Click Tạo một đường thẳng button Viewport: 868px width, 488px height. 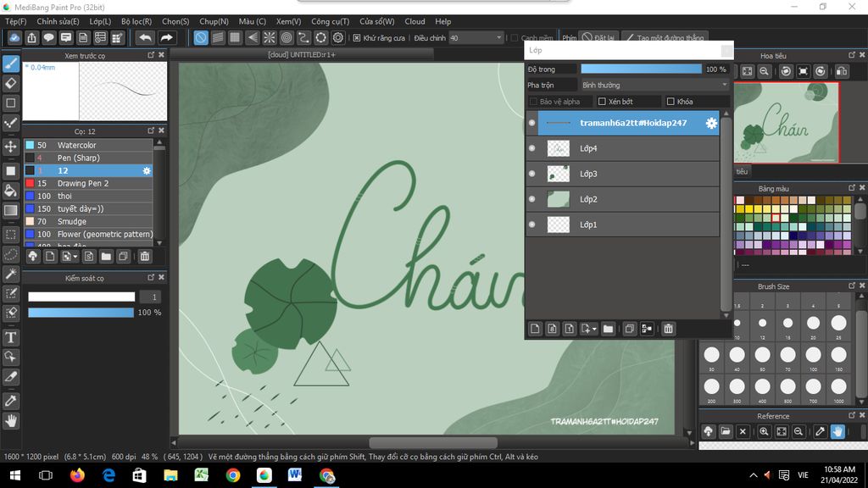tap(665, 37)
